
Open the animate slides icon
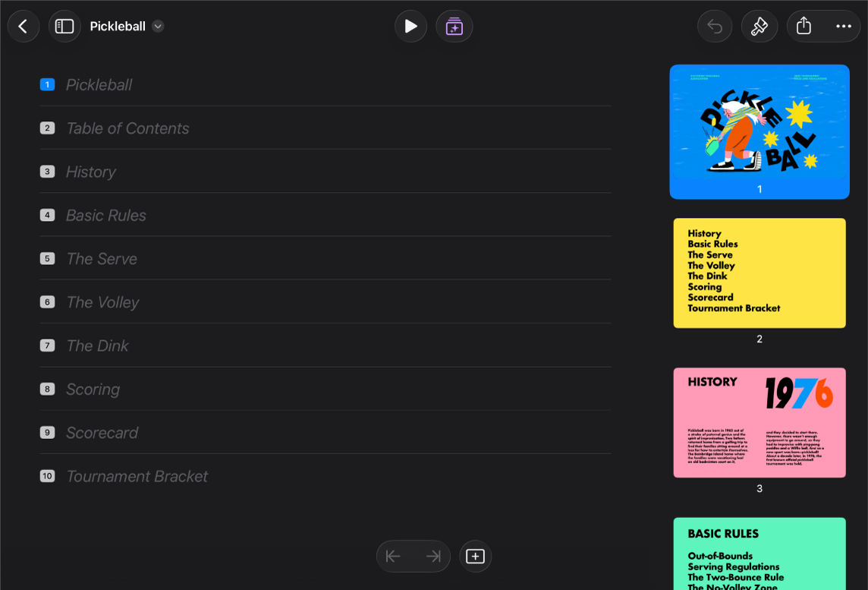454,26
